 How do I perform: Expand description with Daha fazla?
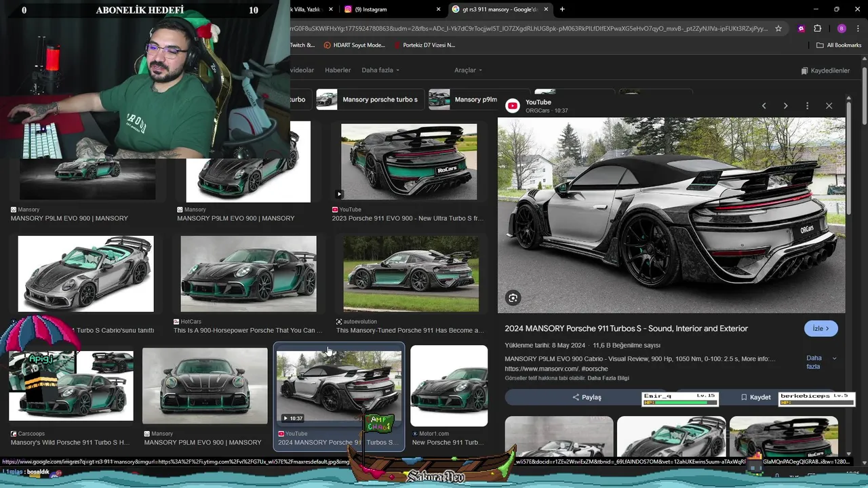pos(821,362)
